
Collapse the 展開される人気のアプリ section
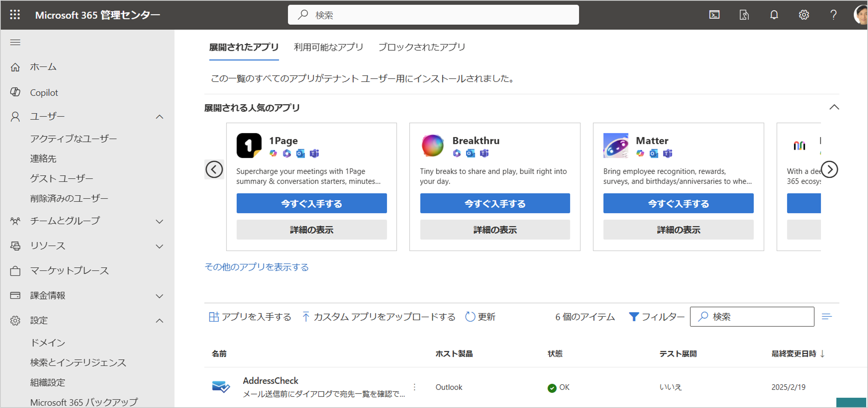[x=834, y=107]
